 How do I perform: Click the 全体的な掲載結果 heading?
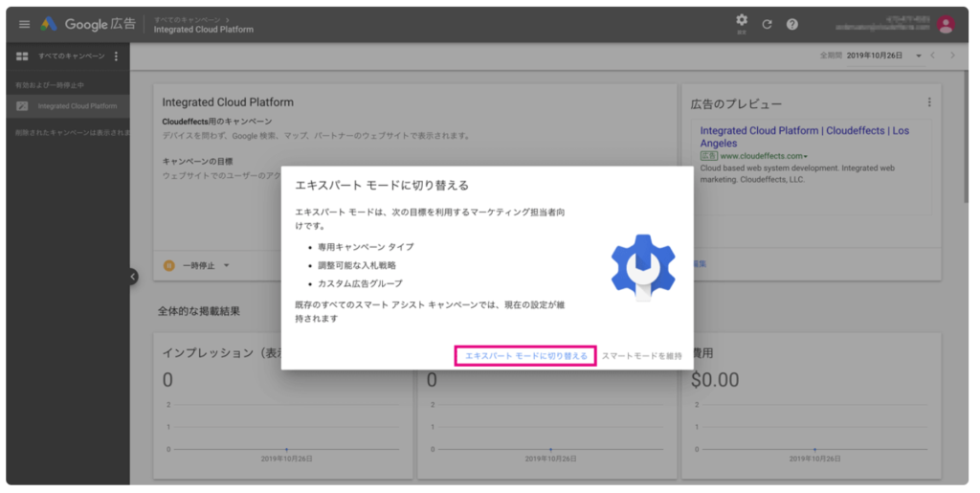pyautogui.click(x=199, y=311)
